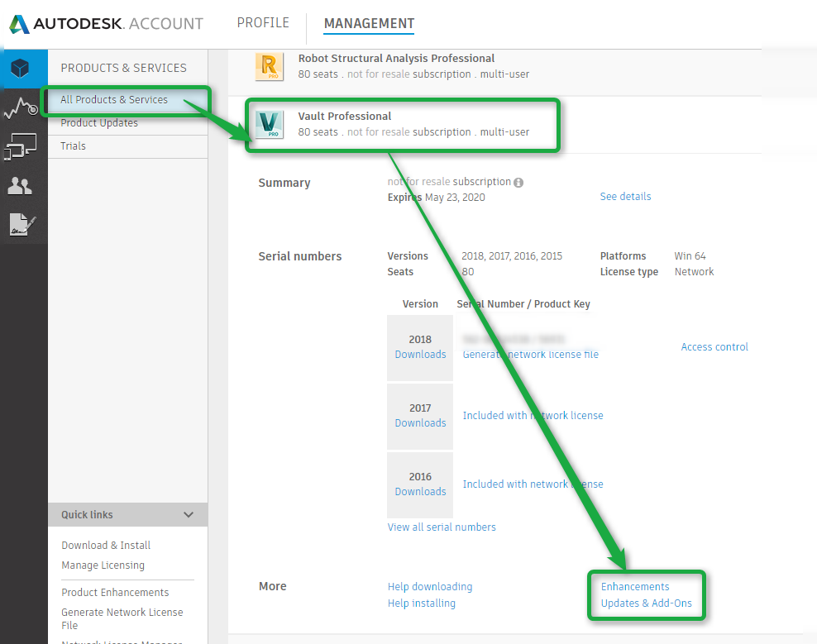Click the Versions 2018, 2017, 2016, 2015 value
The image size is (817, 644).
pyautogui.click(x=512, y=255)
